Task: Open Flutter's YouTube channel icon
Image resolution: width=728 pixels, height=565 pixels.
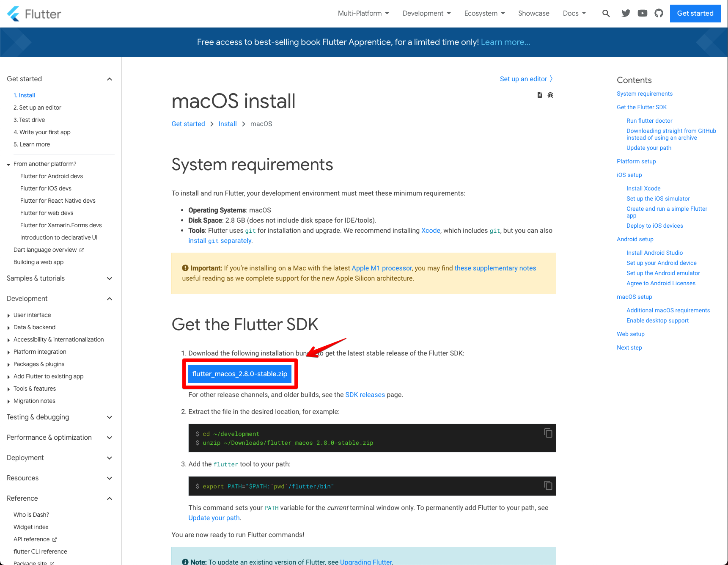Action: click(x=643, y=14)
